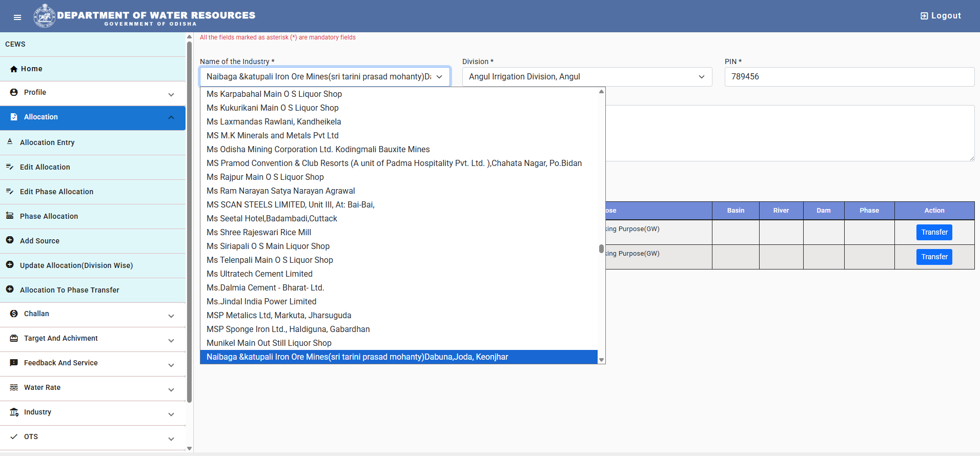The image size is (980, 456).
Task: Click the Profile user icon
Action: tap(14, 92)
